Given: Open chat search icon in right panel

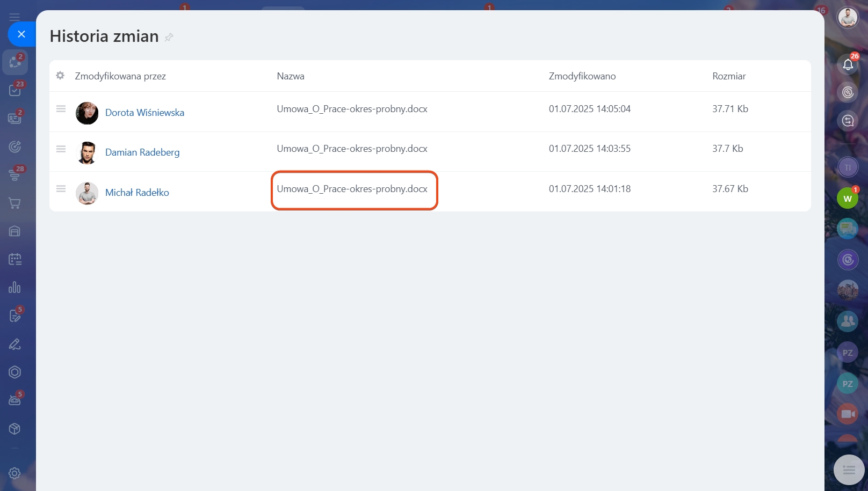Looking at the screenshot, I should coord(848,121).
